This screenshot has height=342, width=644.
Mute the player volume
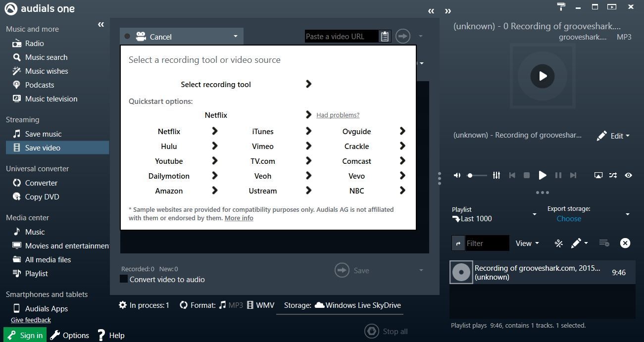coord(457,175)
